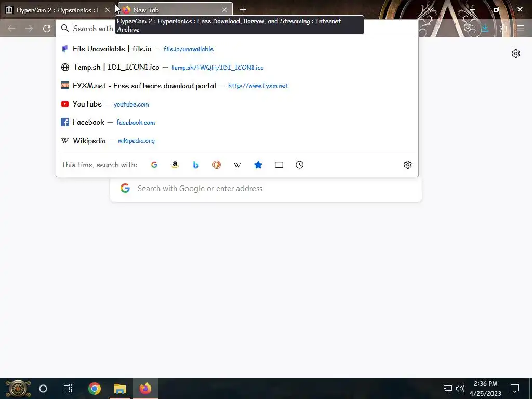
Task: Search history using the clock icon
Action: [x=300, y=165]
